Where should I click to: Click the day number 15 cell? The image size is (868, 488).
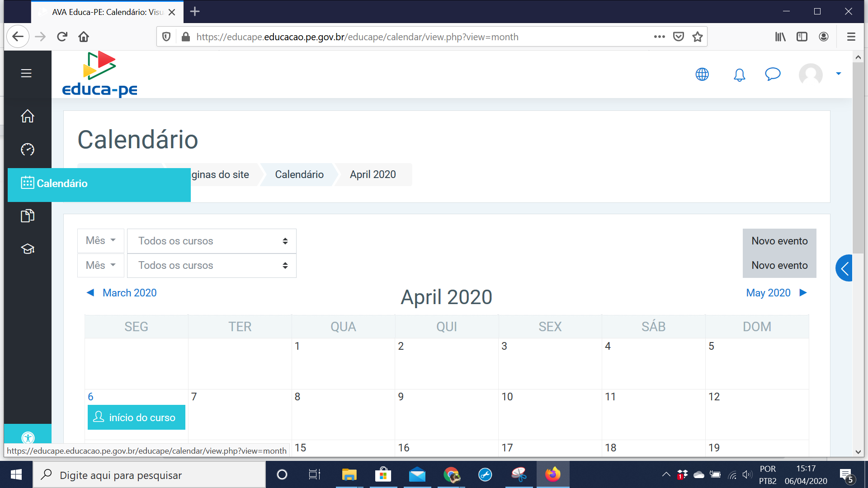coord(343,448)
